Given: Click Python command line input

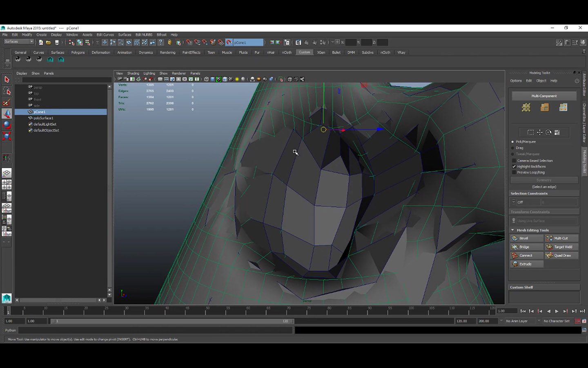Looking at the screenshot, I should pyautogui.click(x=156, y=330).
